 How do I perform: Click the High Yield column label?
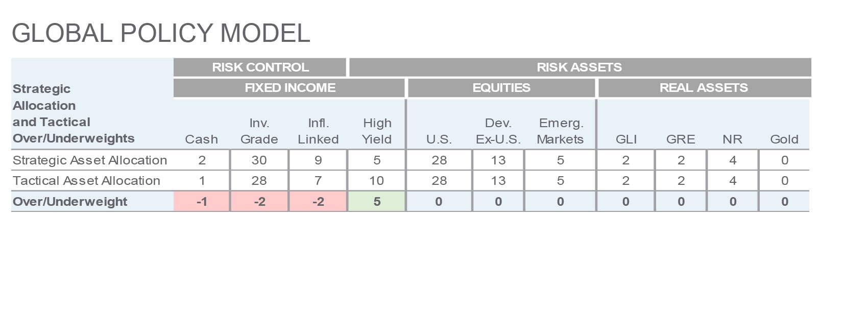(377, 131)
